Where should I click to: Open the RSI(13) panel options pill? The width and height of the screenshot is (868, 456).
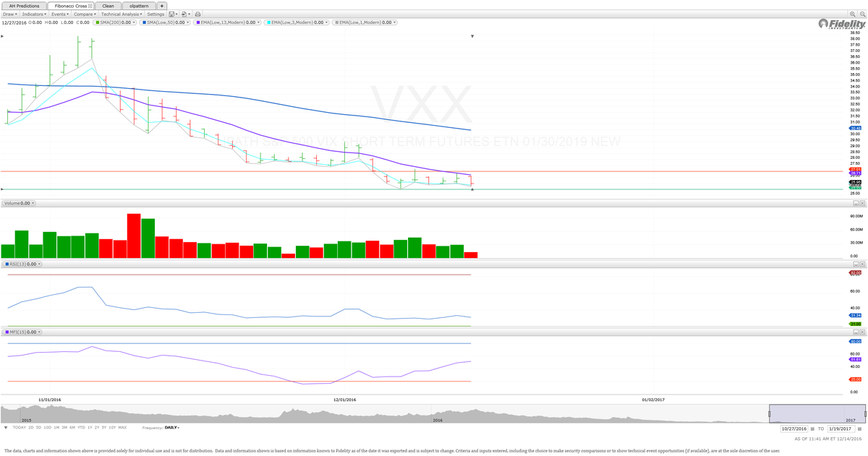[22, 264]
